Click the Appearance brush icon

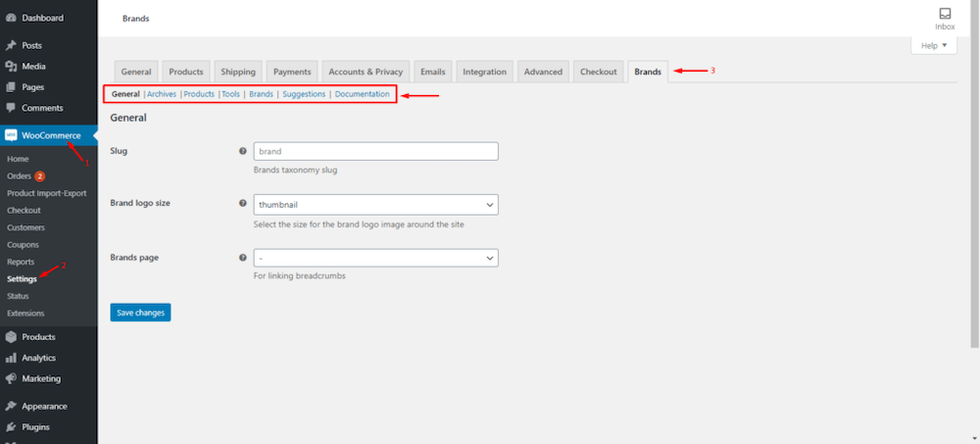(11, 407)
